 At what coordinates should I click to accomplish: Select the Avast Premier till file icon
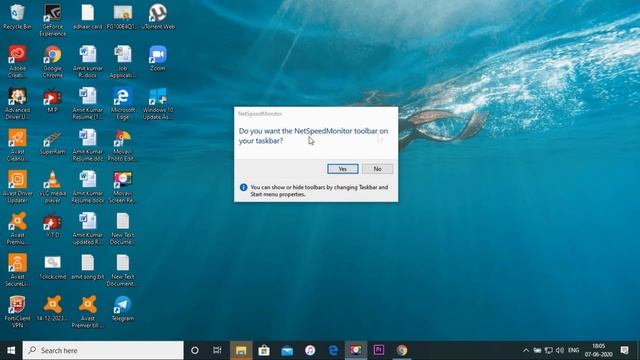coord(88,312)
